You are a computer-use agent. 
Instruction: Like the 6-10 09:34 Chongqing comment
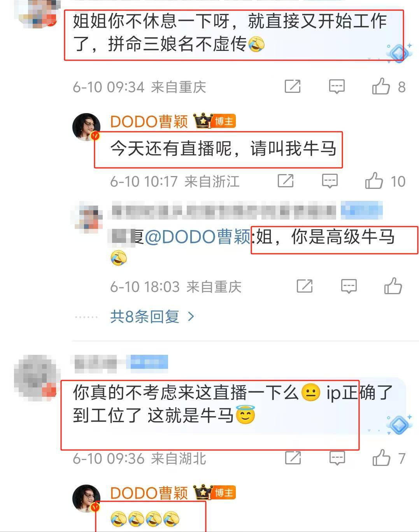tap(381, 86)
